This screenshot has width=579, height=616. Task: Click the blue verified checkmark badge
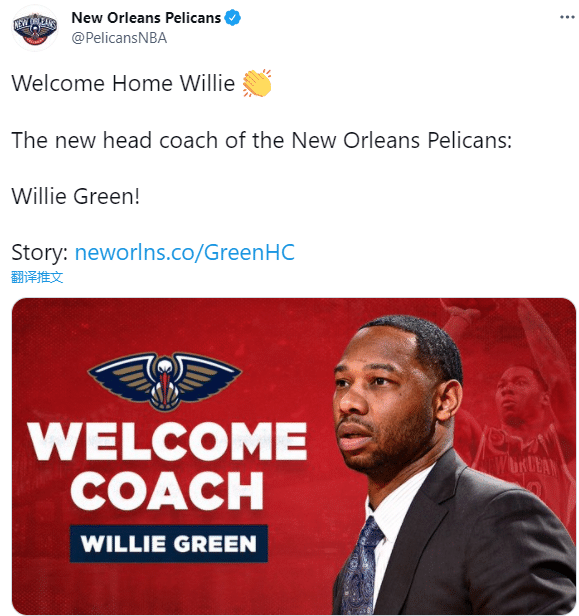click(233, 18)
